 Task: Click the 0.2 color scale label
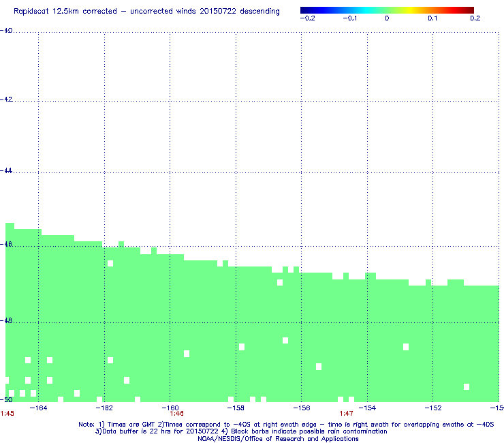[475, 18]
